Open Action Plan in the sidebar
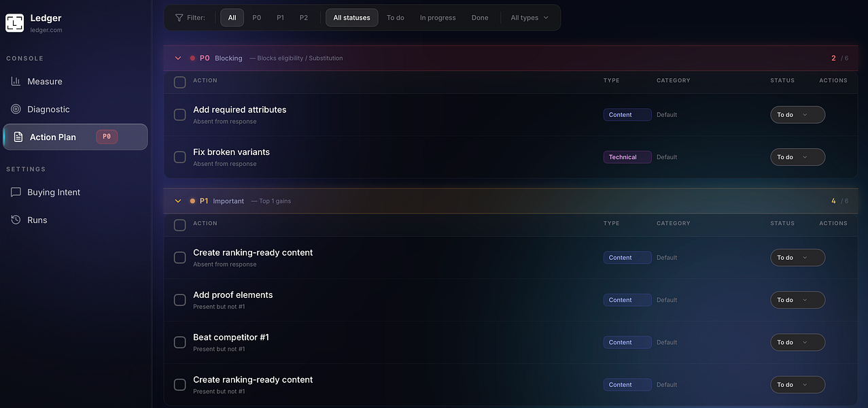868x408 pixels. pyautogui.click(x=75, y=137)
